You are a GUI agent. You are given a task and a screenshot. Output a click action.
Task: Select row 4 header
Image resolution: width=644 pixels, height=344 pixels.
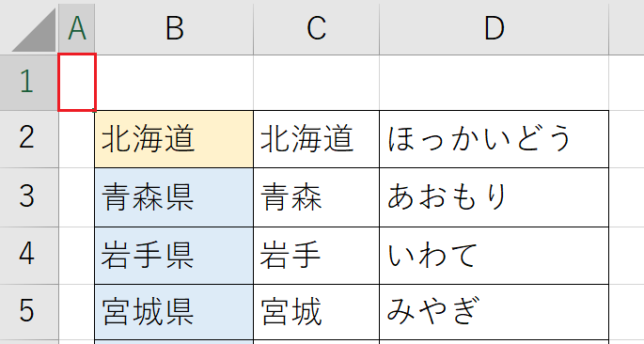click(x=29, y=256)
